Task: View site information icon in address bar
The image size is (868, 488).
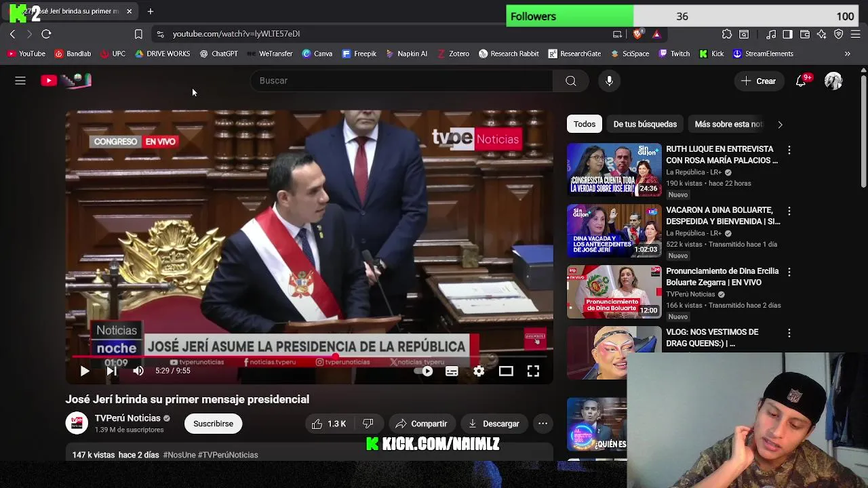Action: pyautogui.click(x=160, y=34)
